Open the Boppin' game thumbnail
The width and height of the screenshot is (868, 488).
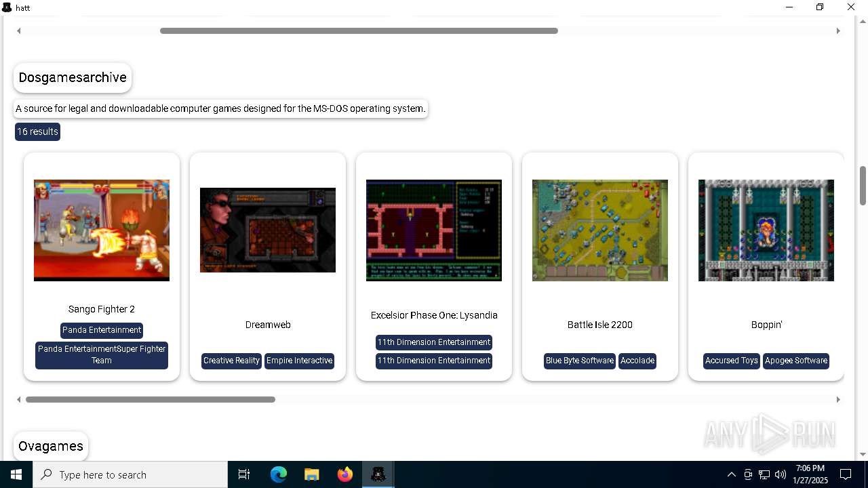766,230
